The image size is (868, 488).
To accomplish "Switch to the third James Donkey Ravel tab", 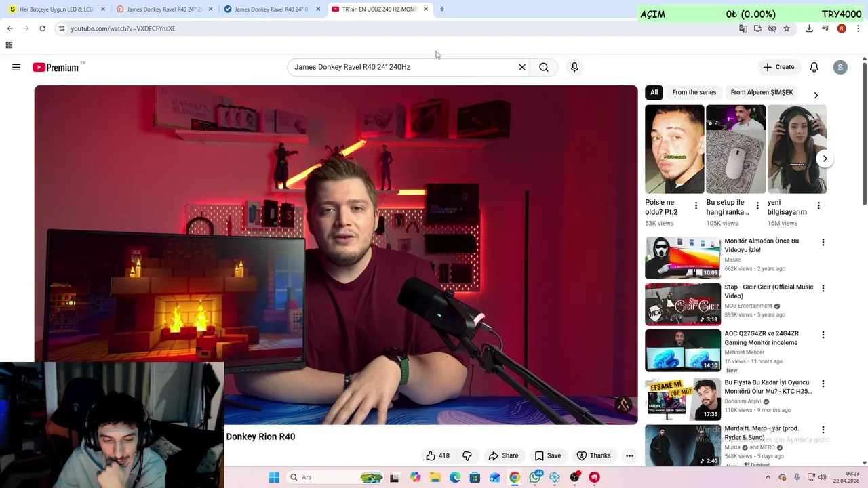I will coord(272,9).
